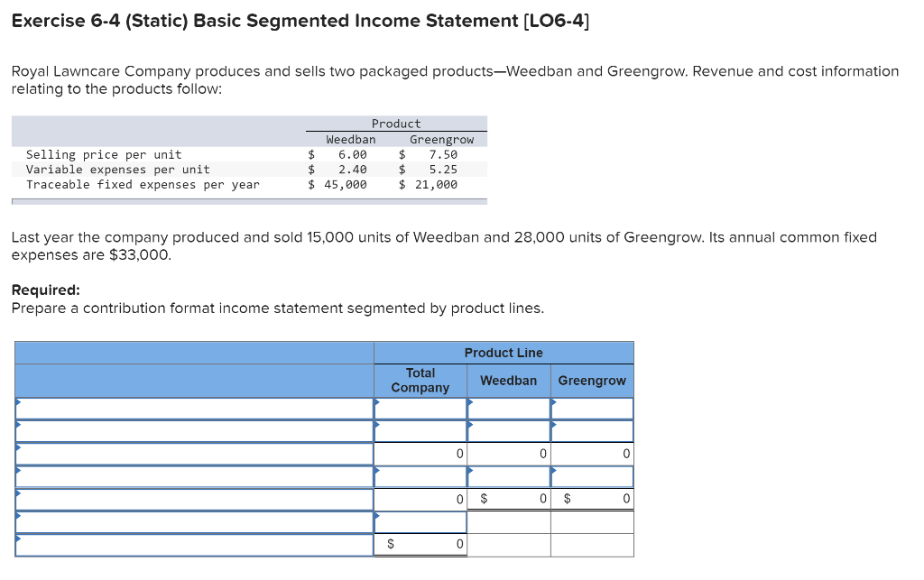The width and height of the screenshot is (924, 580).
Task: Expand the third row label dropdown
Action: (194, 453)
